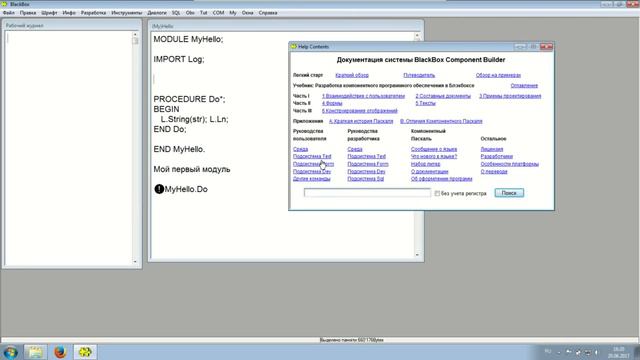Image resolution: width=640 pixels, height=360 pixels.
Task: Open 'О документации' link
Action: (x=429, y=171)
